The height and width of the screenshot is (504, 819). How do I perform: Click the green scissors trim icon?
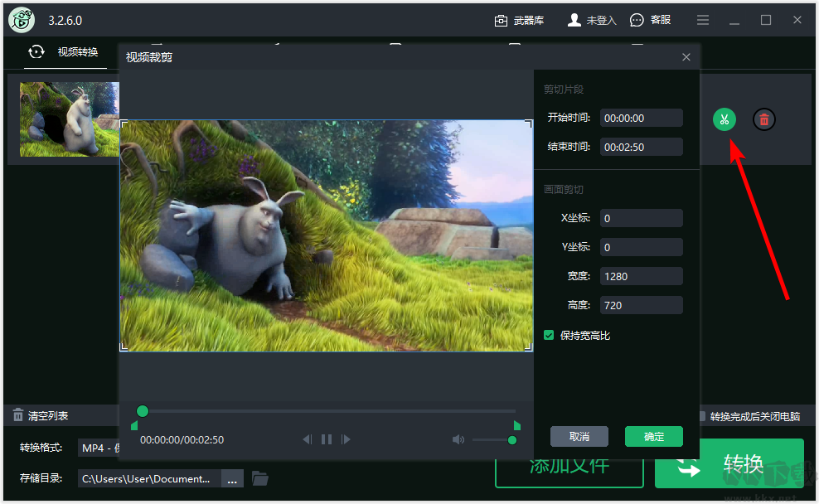[724, 119]
